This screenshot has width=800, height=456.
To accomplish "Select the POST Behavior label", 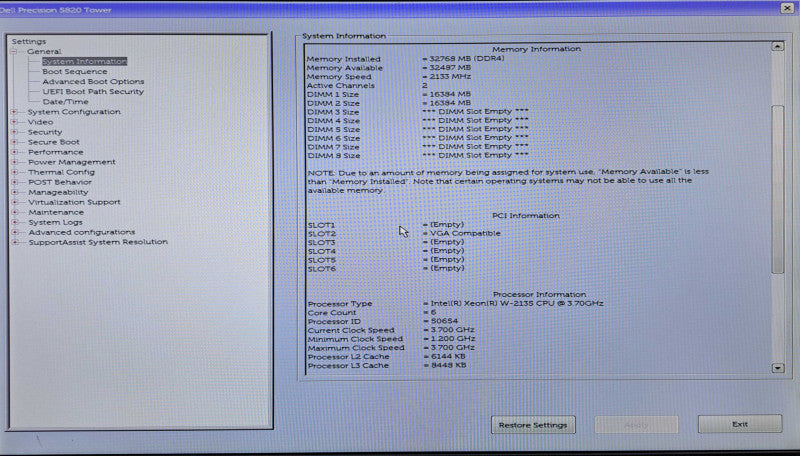I will 60,182.
